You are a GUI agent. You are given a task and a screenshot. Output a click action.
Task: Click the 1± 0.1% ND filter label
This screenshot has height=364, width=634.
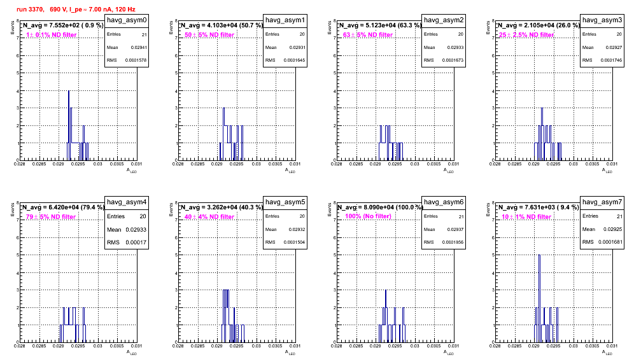pyautogui.click(x=52, y=35)
